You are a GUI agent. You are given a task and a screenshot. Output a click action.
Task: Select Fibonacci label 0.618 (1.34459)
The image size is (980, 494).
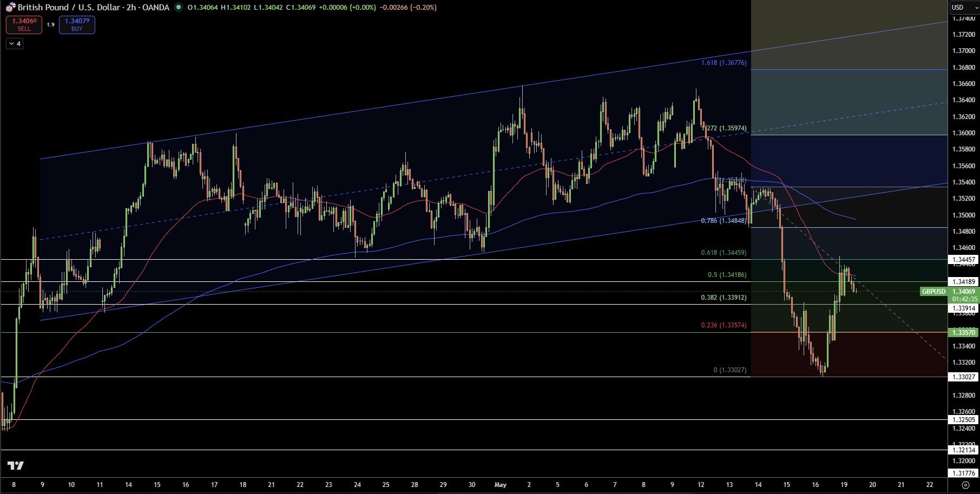tap(724, 253)
